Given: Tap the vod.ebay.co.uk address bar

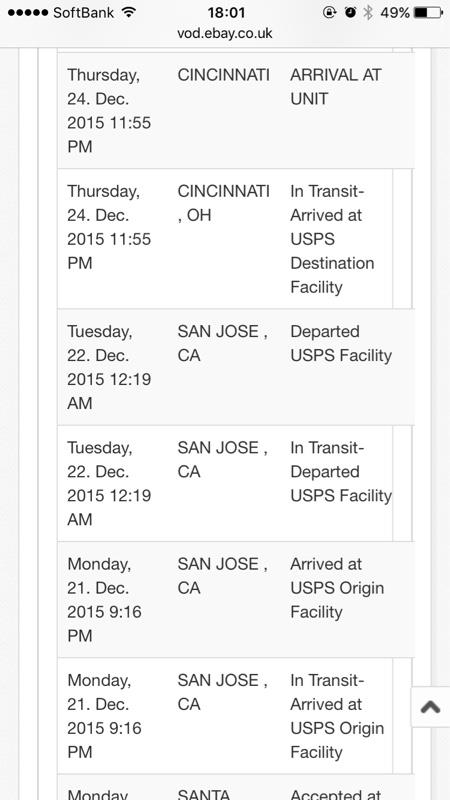Looking at the screenshot, I should click(225, 33).
